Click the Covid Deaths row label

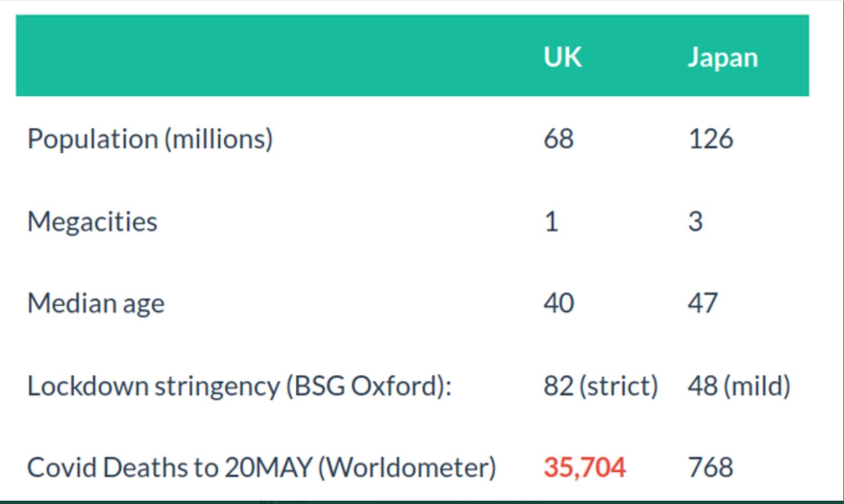pyautogui.click(x=261, y=468)
